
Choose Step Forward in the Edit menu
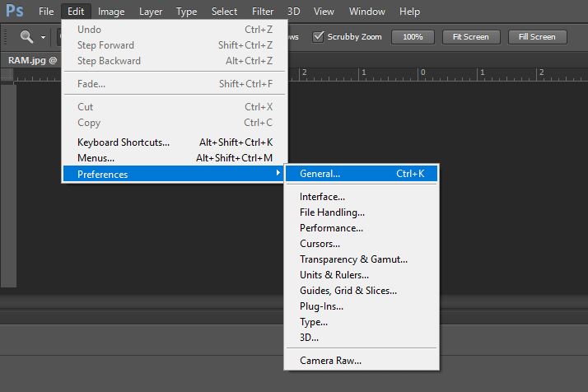click(x=175, y=45)
